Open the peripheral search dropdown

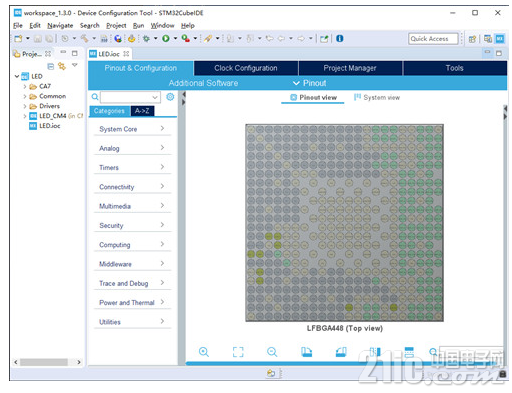click(155, 97)
